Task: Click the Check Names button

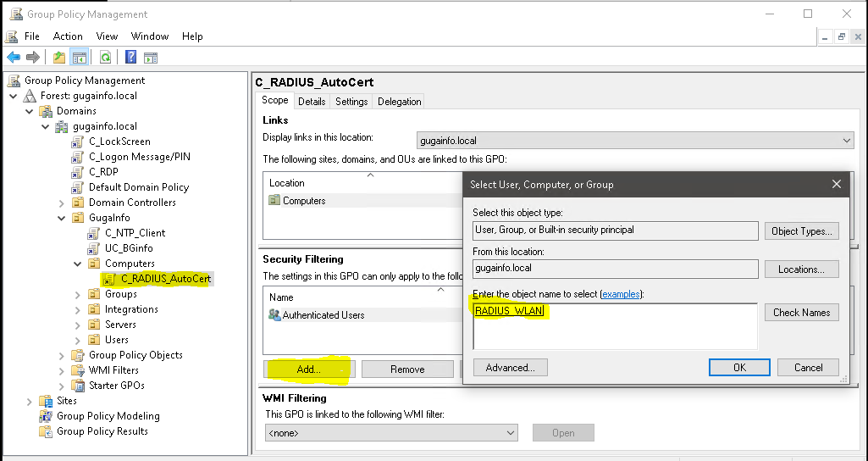Action: click(x=801, y=313)
